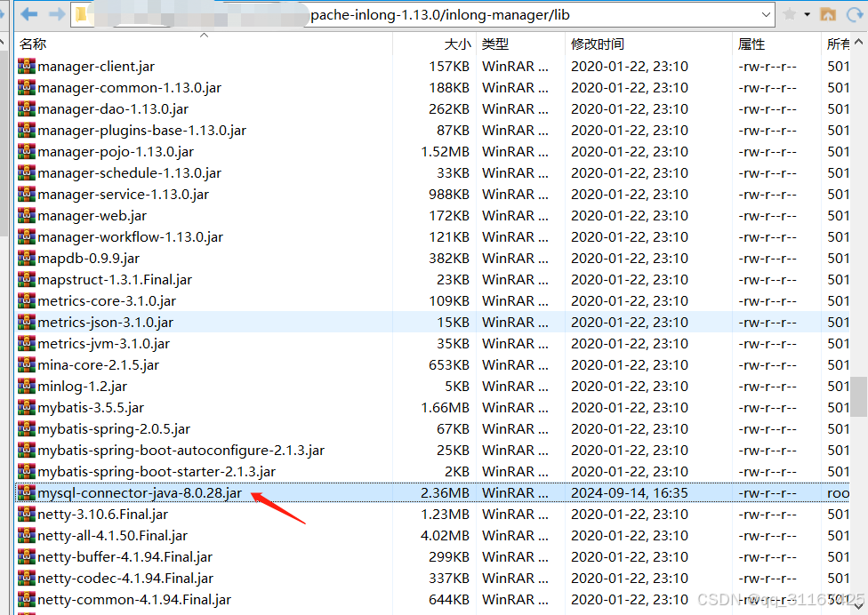Click the folder icon in the address bar

(x=81, y=13)
